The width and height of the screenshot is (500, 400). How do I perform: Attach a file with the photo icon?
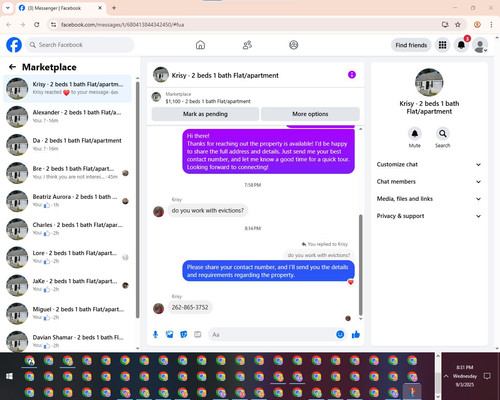pos(170,334)
